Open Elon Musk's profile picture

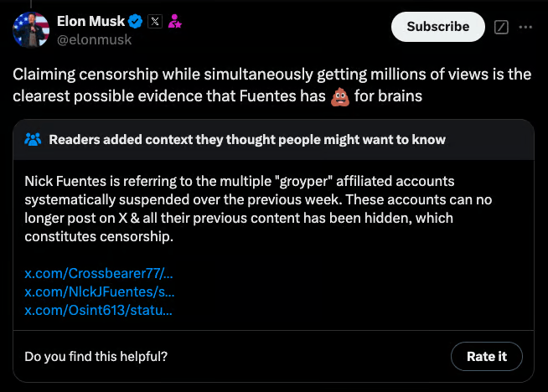coord(30,30)
